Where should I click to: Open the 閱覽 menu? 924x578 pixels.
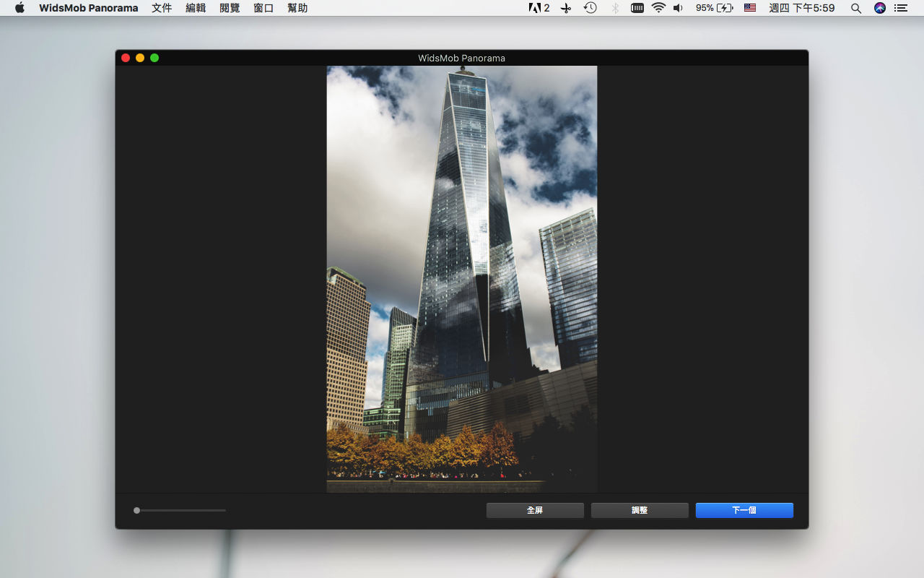pyautogui.click(x=230, y=8)
